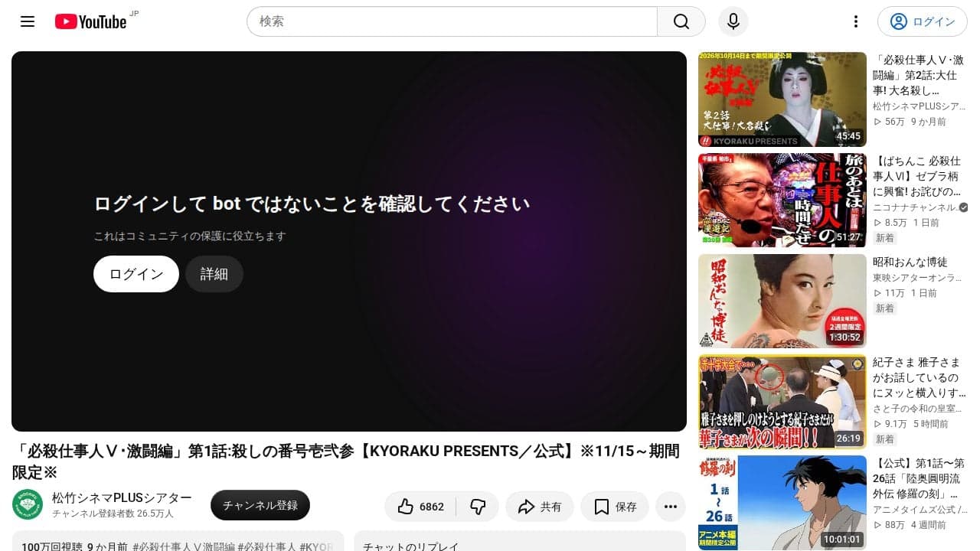Click the white ログイン button on player
This screenshot has width=980, height=551.
click(136, 274)
